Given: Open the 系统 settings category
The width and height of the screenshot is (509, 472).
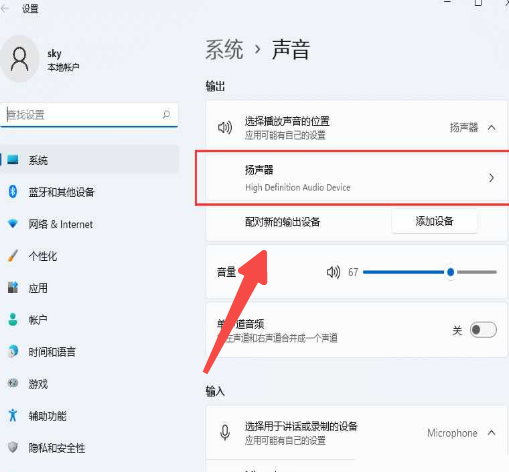Looking at the screenshot, I should (x=89, y=160).
